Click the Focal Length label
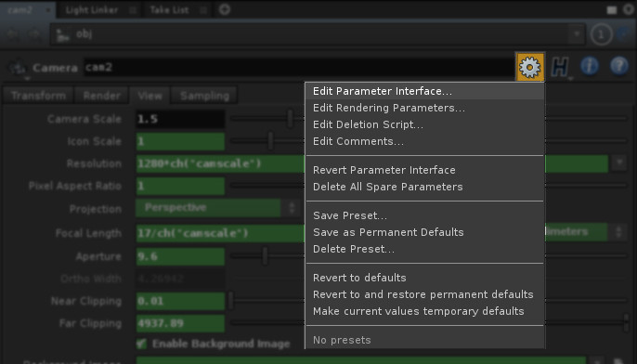 point(88,233)
